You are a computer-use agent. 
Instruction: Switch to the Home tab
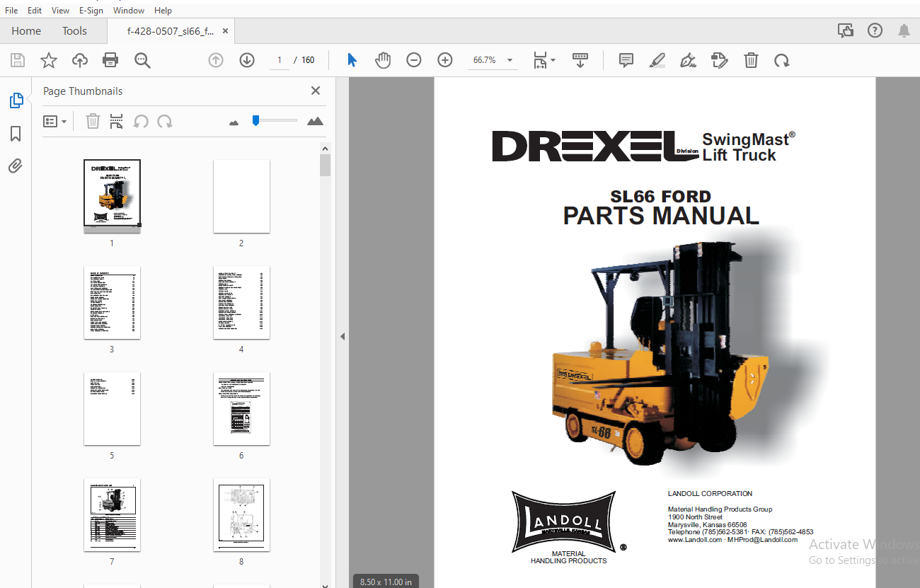[x=26, y=31]
